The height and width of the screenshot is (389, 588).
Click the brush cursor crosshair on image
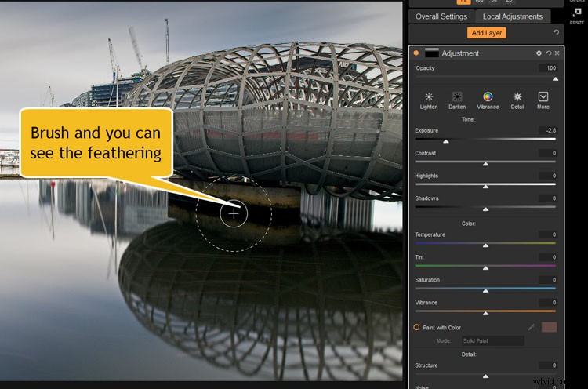click(234, 213)
